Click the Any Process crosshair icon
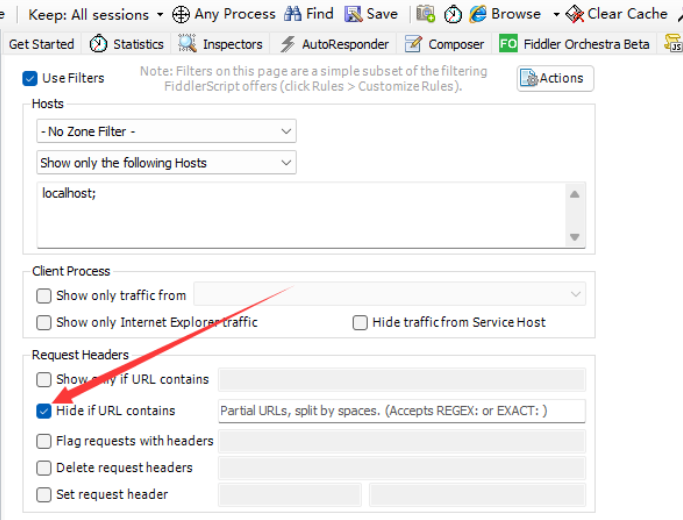 (x=181, y=14)
